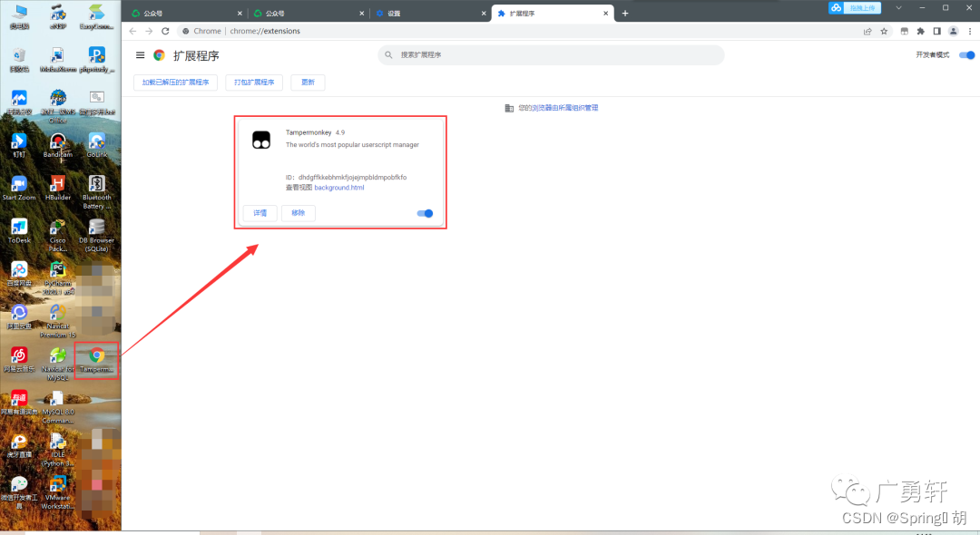The image size is (980, 535).
Task: Close the 扩展程序 tab
Action: tap(605, 13)
